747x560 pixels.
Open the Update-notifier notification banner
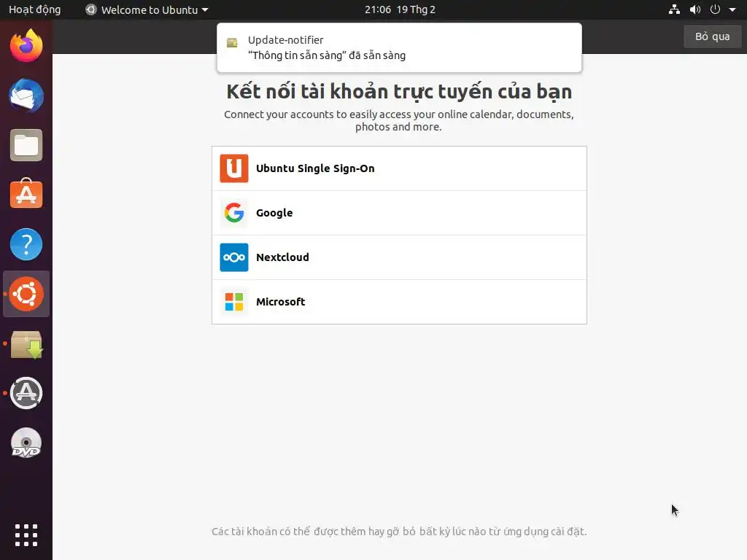click(x=399, y=47)
